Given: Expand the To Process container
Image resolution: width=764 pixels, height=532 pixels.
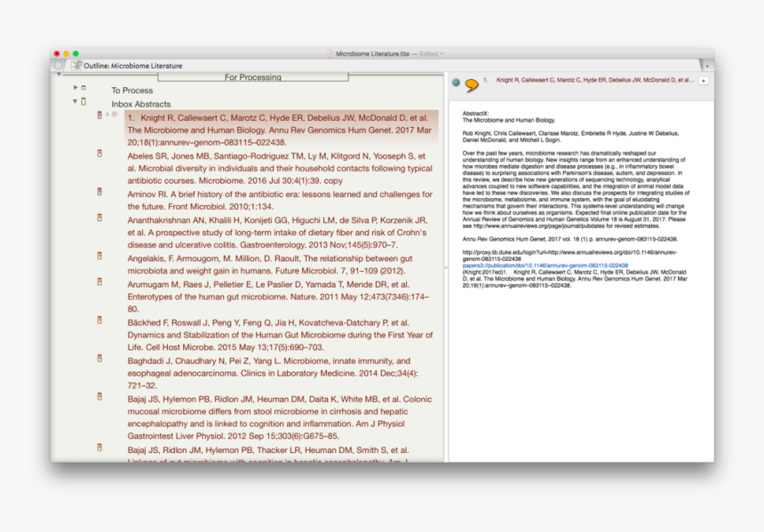Looking at the screenshot, I should pos(75,87).
